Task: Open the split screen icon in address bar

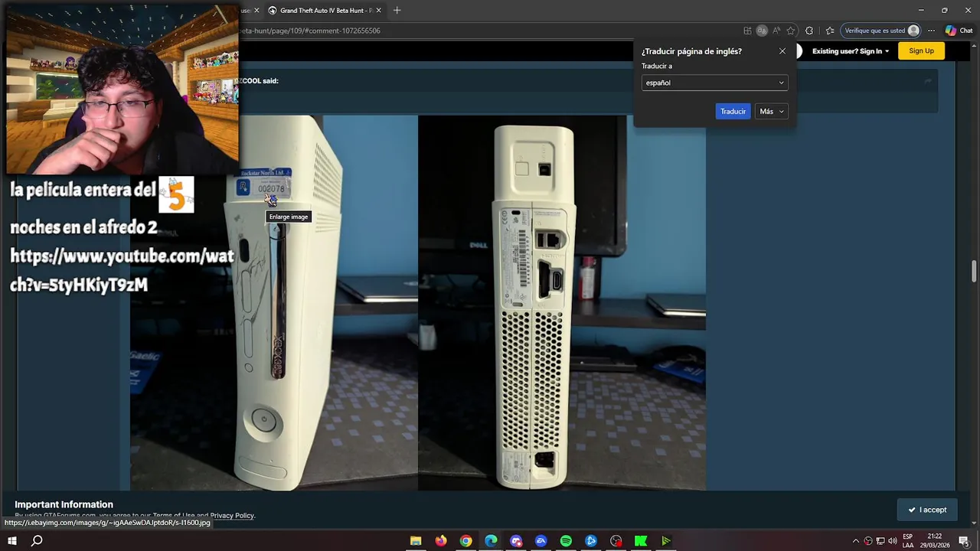Action: coord(747,31)
